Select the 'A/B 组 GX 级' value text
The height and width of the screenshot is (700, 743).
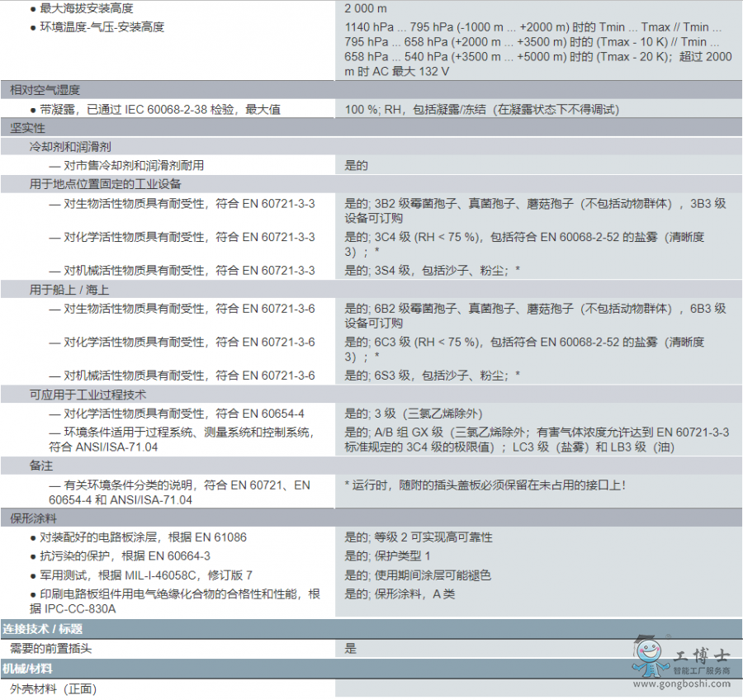537,439
